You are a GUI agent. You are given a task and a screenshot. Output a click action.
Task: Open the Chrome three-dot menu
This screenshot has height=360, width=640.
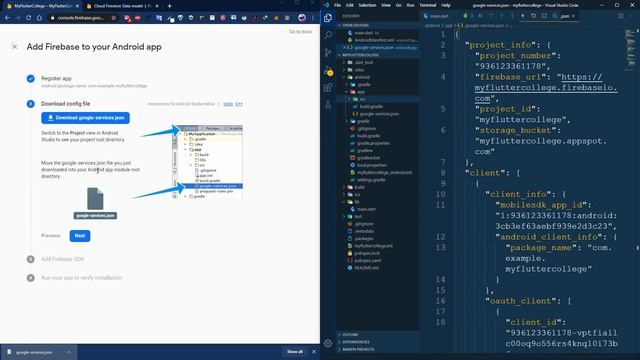point(313,18)
